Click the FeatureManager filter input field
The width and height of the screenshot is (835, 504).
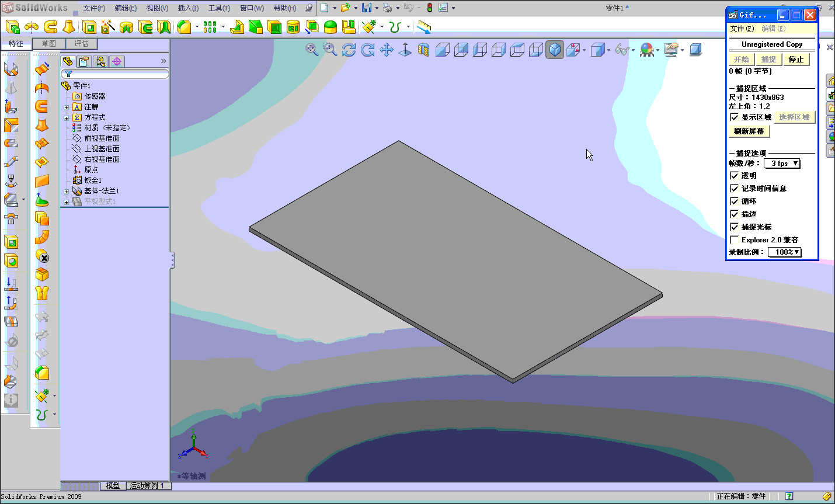(x=115, y=74)
